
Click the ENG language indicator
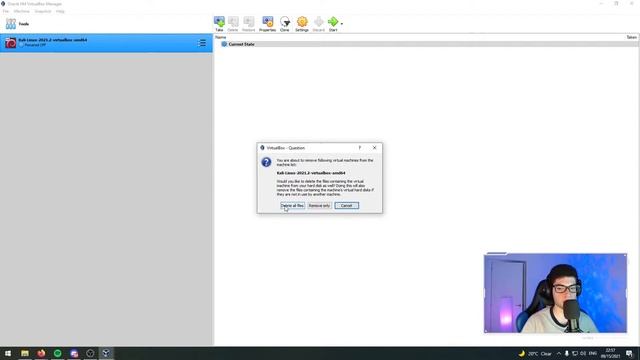click(x=593, y=353)
